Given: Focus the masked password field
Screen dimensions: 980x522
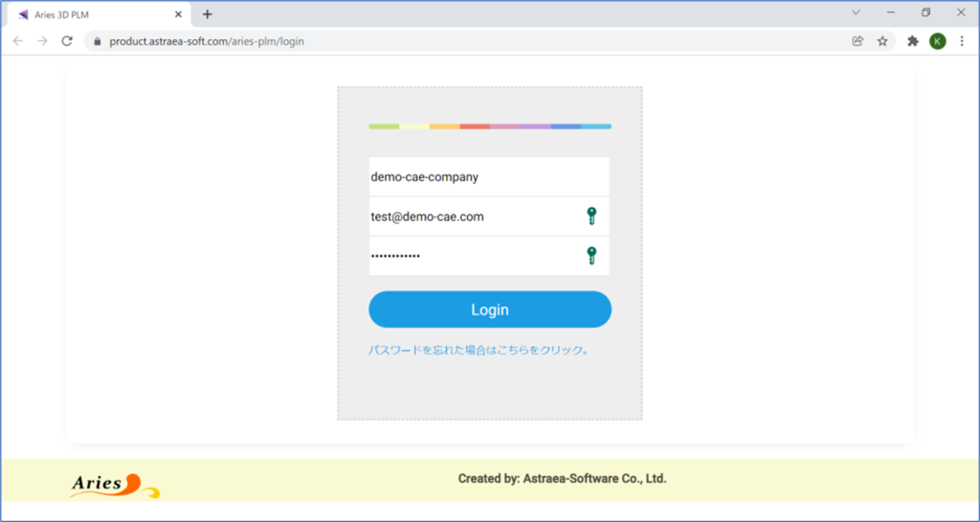Looking at the screenshot, I should pos(489,256).
